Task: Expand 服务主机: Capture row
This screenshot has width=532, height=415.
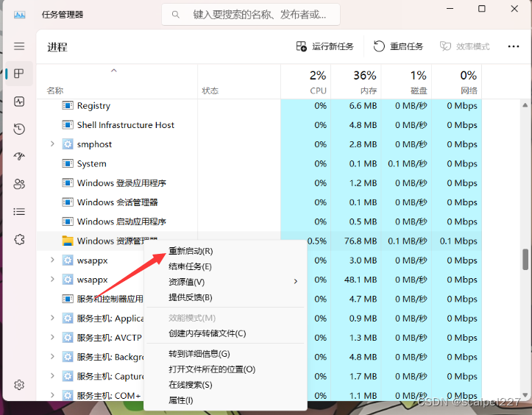Action: tap(52, 376)
